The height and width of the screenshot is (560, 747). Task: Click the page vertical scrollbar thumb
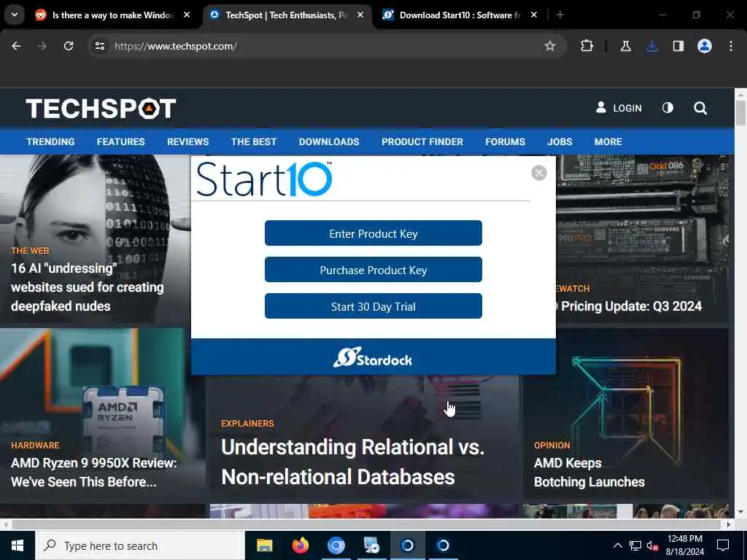[740, 113]
